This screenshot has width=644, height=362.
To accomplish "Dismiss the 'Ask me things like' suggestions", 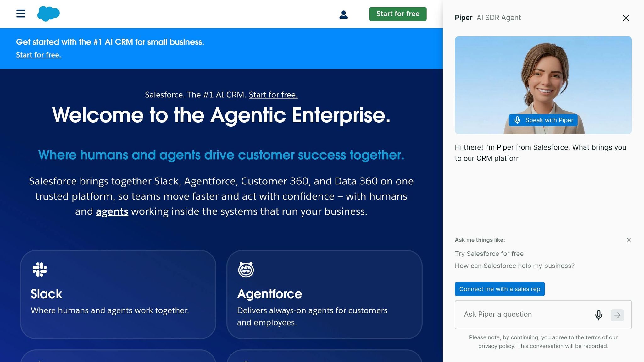I will (x=629, y=240).
